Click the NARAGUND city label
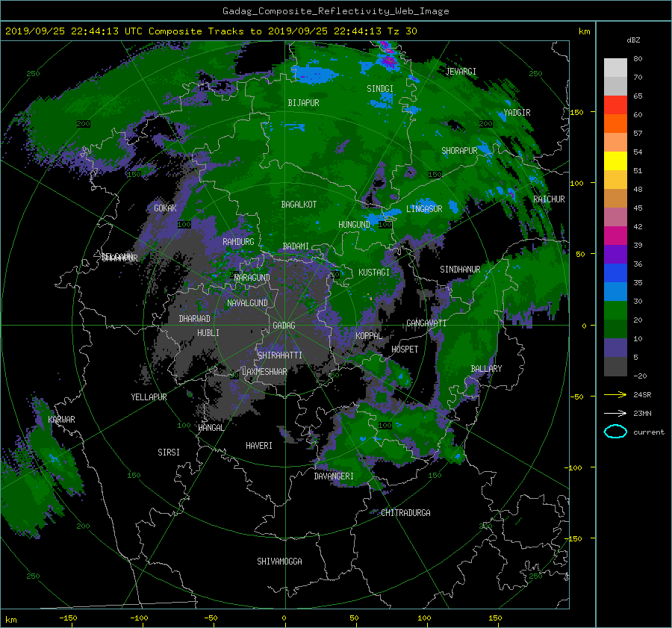The height and width of the screenshot is (628, 672). (x=252, y=277)
